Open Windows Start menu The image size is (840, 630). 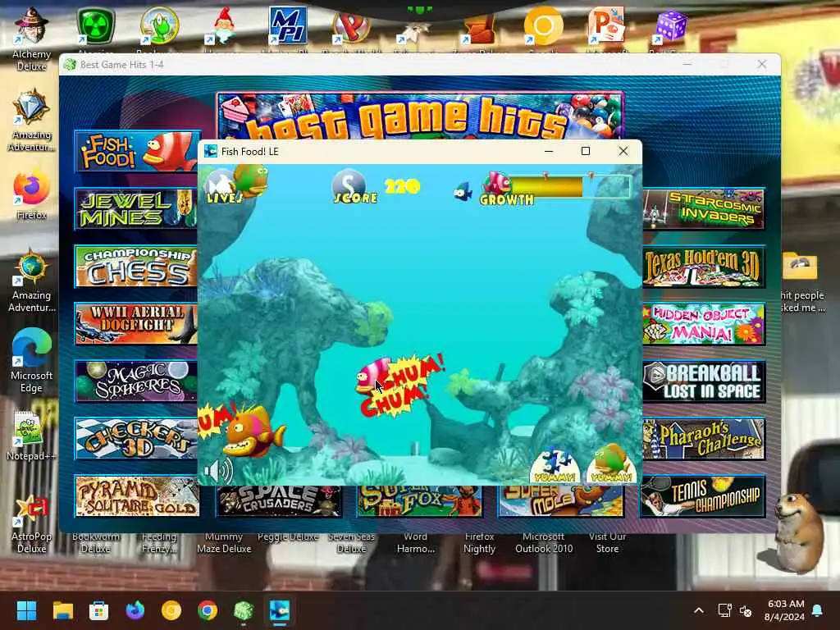coord(26,610)
